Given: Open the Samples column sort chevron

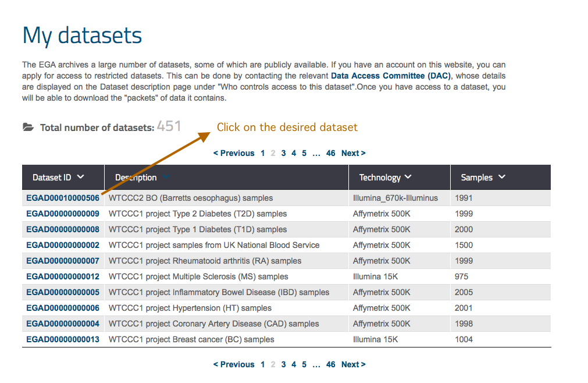Looking at the screenshot, I should pos(502,177).
